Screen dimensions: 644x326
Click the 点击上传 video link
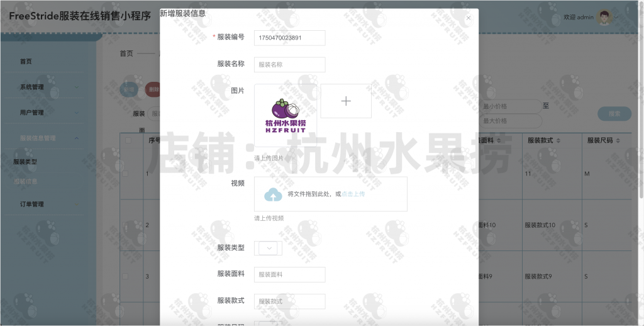coord(353,194)
